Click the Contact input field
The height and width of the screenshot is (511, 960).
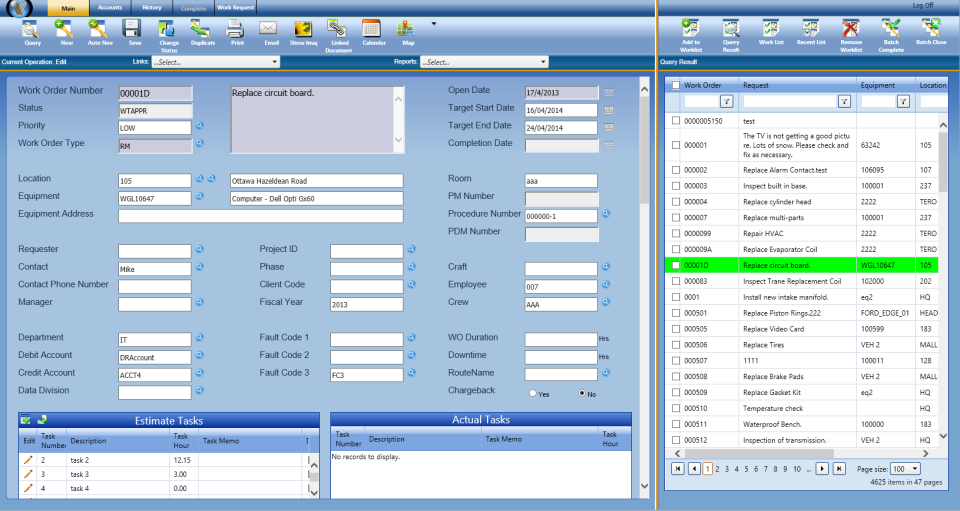(x=155, y=269)
